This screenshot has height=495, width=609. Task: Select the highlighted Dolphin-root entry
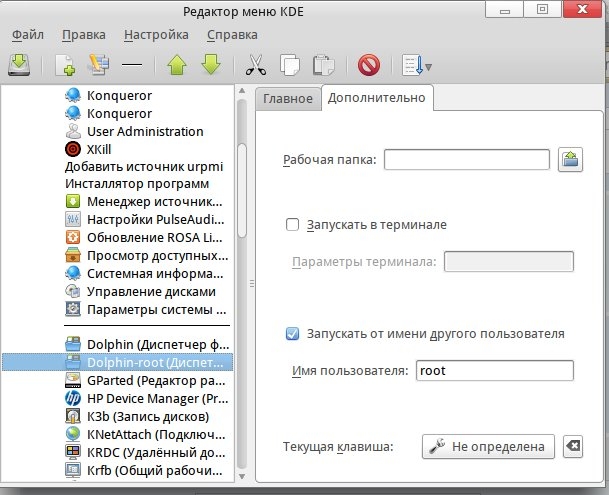pos(117,362)
